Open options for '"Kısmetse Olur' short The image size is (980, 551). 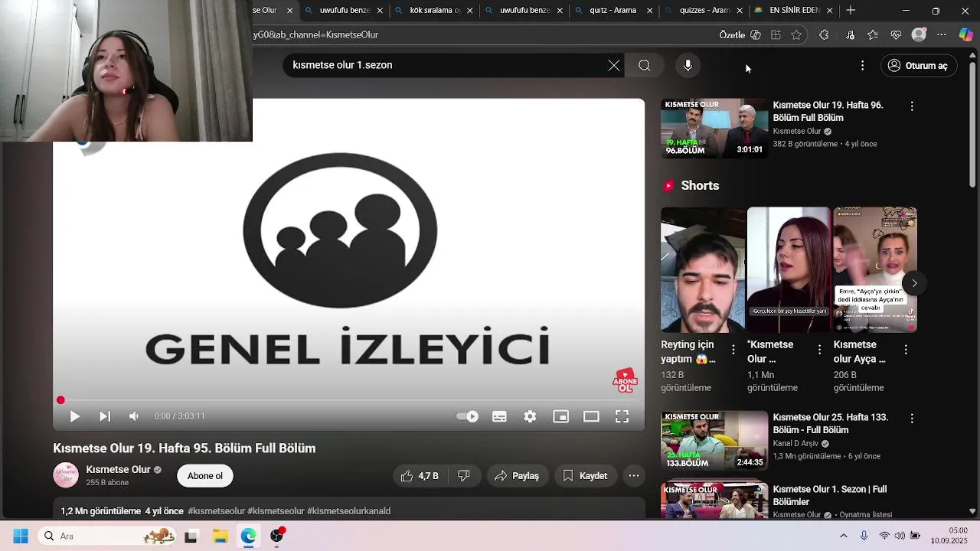point(819,350)
